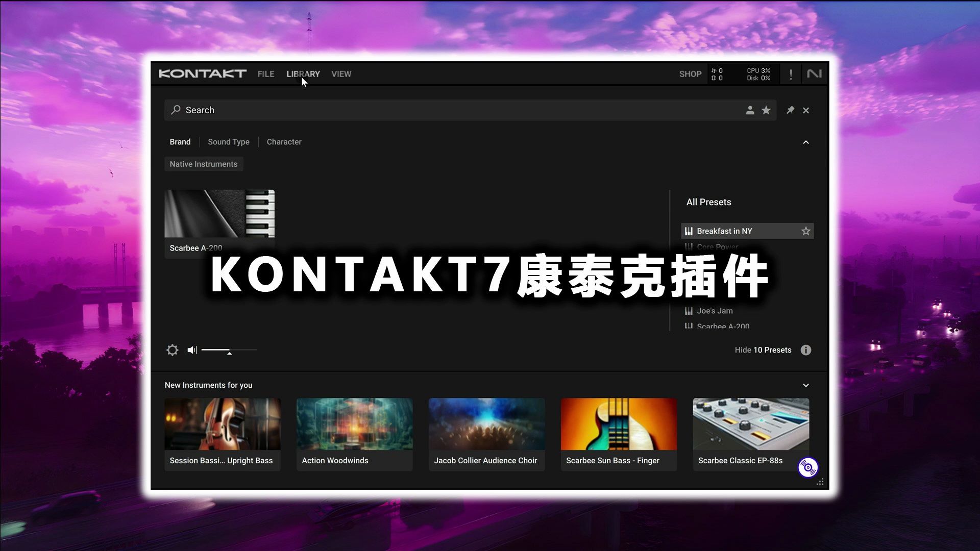
Task: Click the Native Instruments brand tag
Action: (204, 164)
